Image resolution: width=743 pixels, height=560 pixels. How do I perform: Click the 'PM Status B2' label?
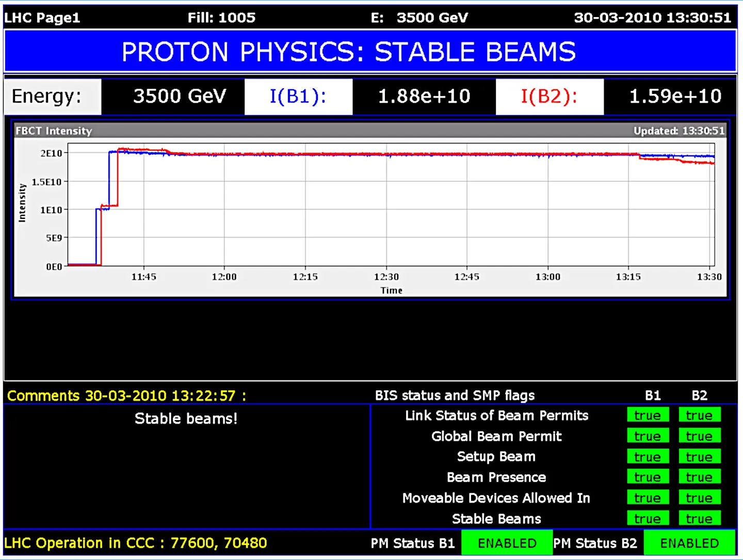(x=595, y=543)
